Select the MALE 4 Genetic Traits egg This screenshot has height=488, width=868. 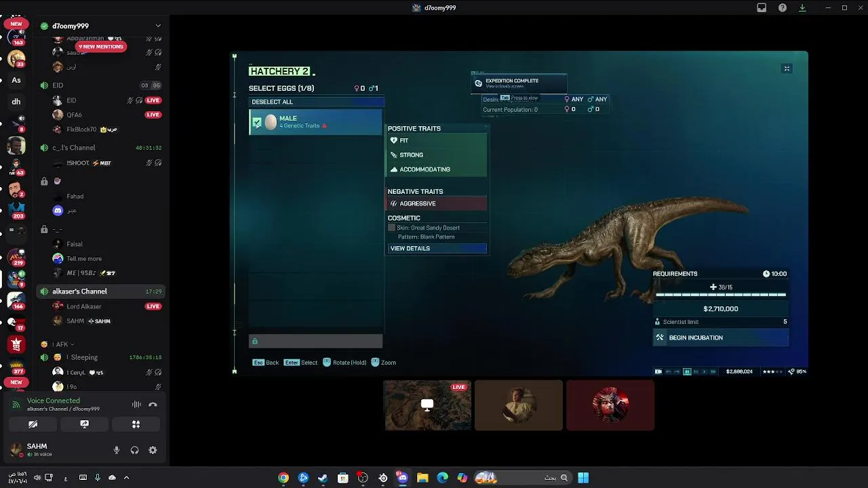[316, 122]
